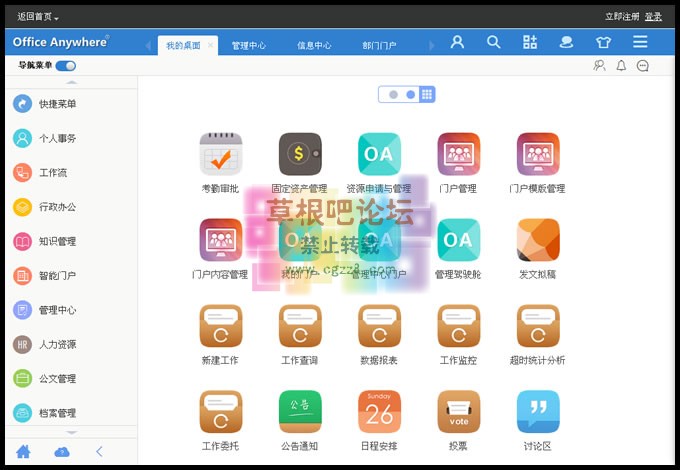Viewport: 680px width, 470px height.
Task: Open the notification bell icon
Action: pos(621,65)
